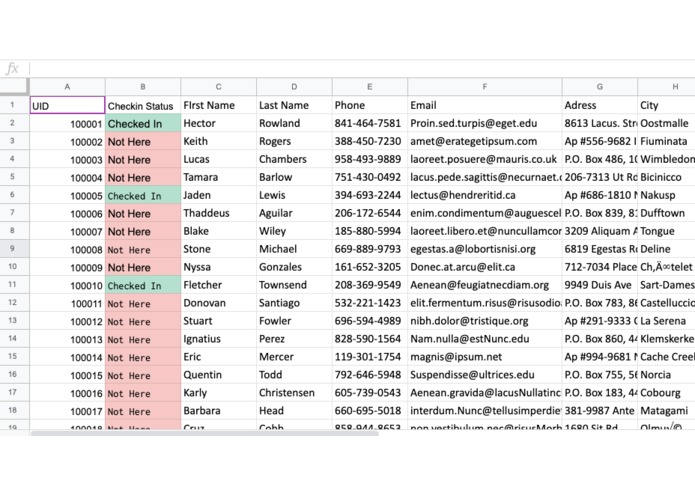Select column B header
Image resolution: width=695 pixels, height=494 pixels.
(143, 87)
